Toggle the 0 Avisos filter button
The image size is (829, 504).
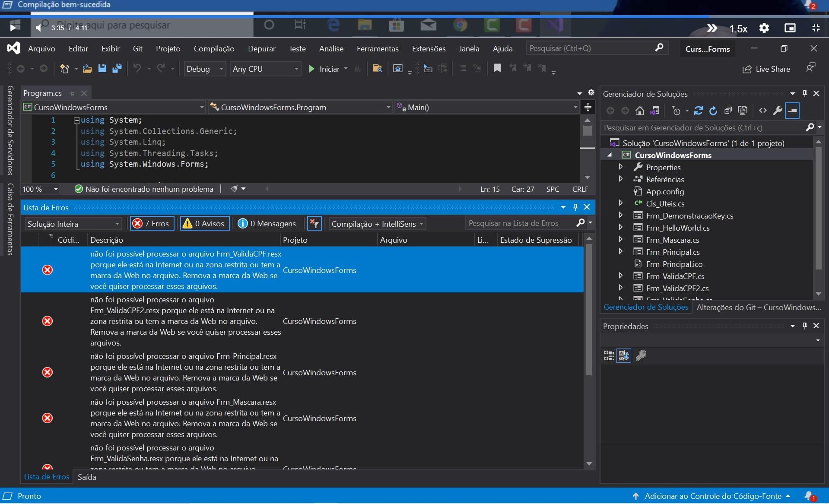click(x=205, y=223)
